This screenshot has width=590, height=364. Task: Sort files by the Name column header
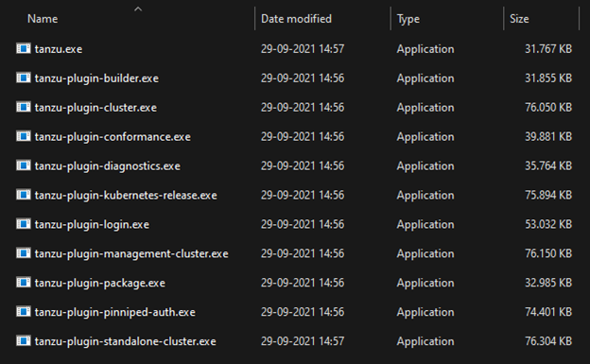coord(43,19)
